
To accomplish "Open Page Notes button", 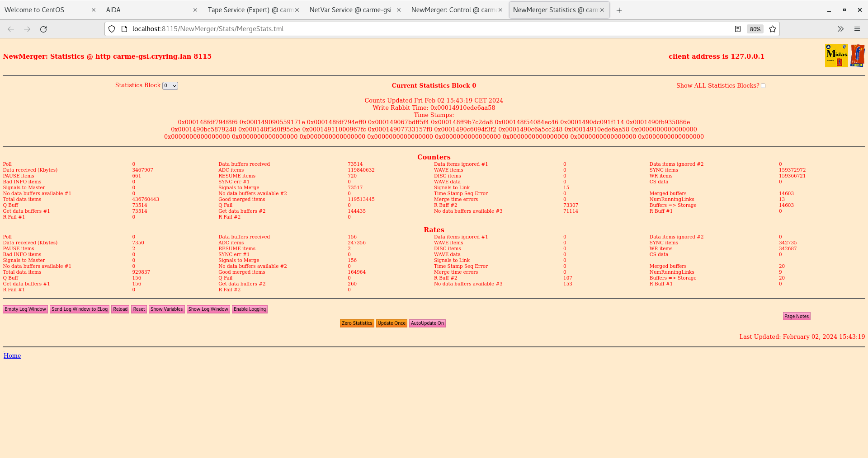I will [x=797, y=317].
